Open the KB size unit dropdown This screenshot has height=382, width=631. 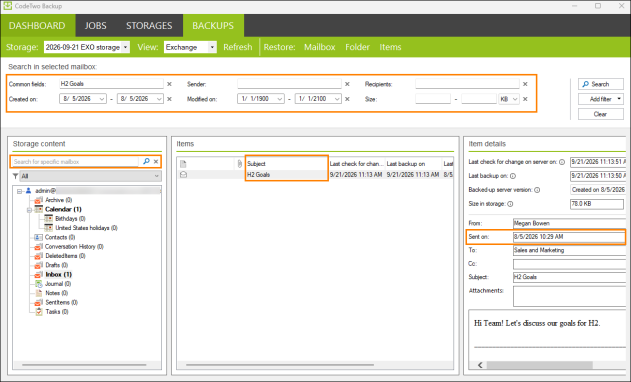click(509, 99)
